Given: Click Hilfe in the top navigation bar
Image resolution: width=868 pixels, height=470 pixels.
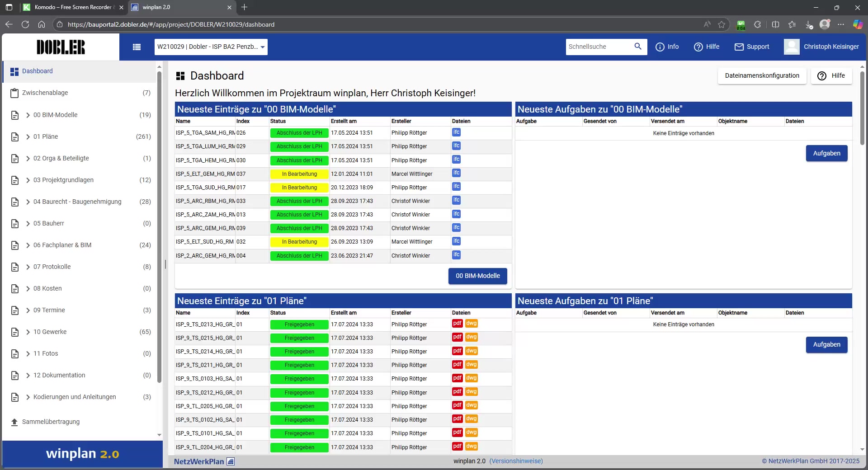Looking at the screenshot, I should pos(707,47).
